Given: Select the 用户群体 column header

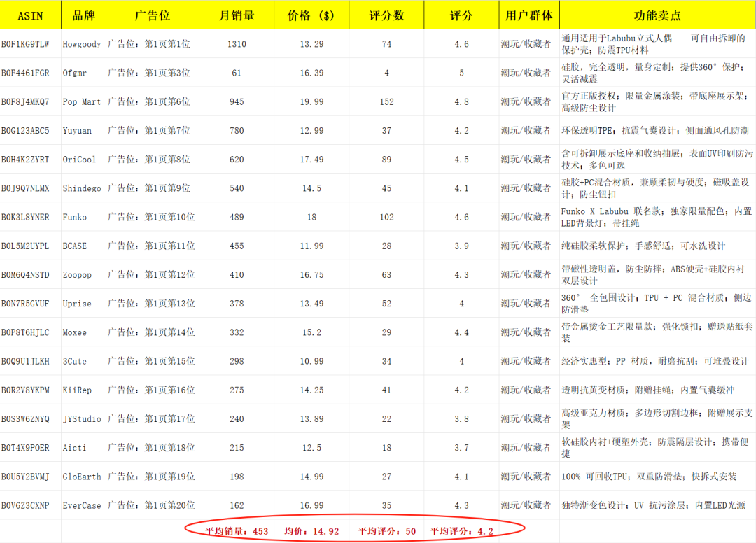Looking at the screenshot, I should tap(529, 15).
